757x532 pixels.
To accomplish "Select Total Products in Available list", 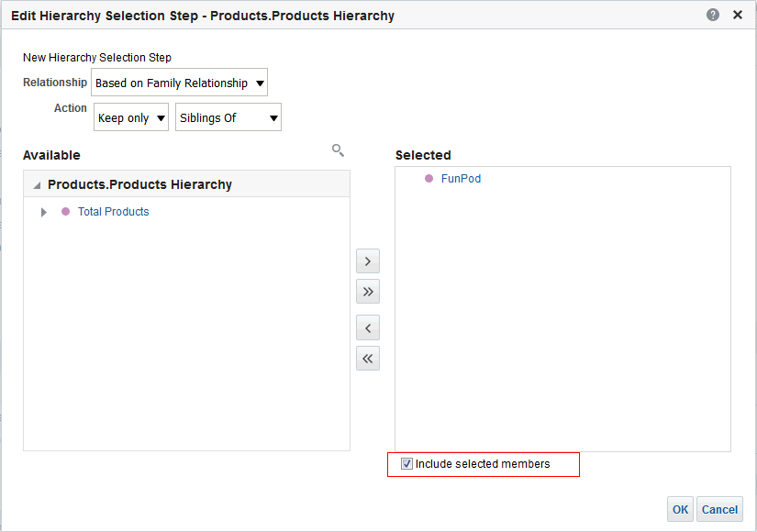I will tap(113, 212).
